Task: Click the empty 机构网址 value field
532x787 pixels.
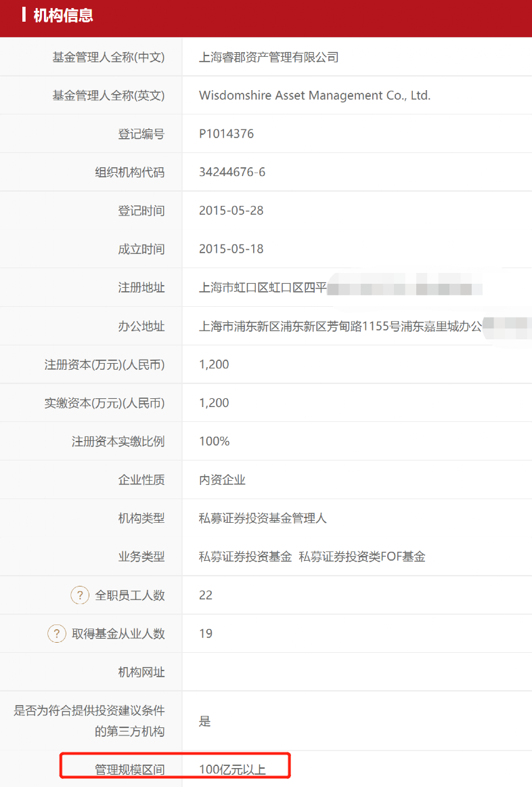Action: pos(357,672)
